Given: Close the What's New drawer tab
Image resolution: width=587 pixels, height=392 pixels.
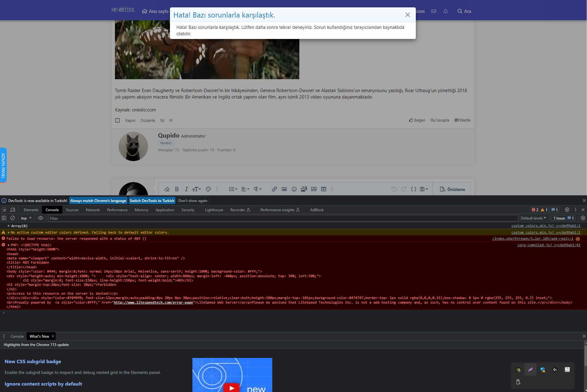Looking at the screenshot, I should pyautogui.click(x=53, y=336).
